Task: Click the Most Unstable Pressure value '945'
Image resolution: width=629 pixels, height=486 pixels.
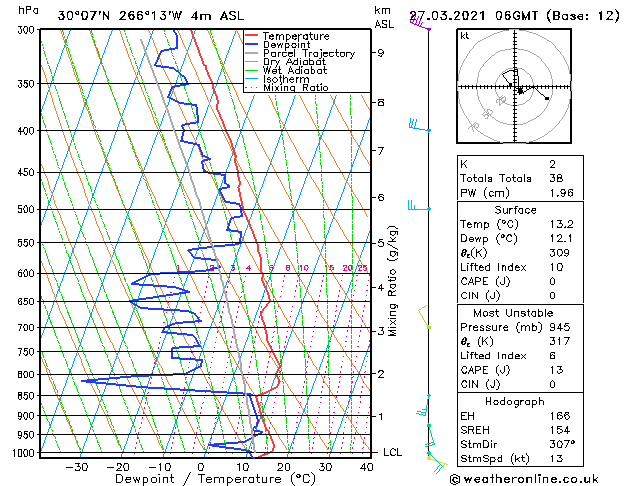Action: click(x=559, y=327)
